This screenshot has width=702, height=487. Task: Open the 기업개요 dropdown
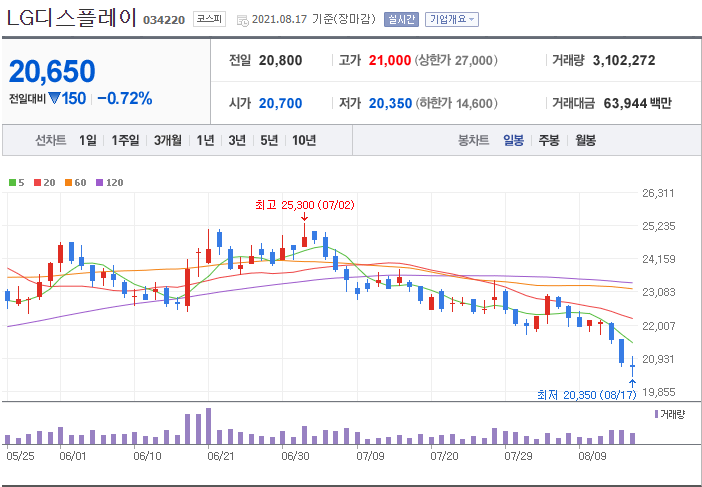[x=451, y=19]
